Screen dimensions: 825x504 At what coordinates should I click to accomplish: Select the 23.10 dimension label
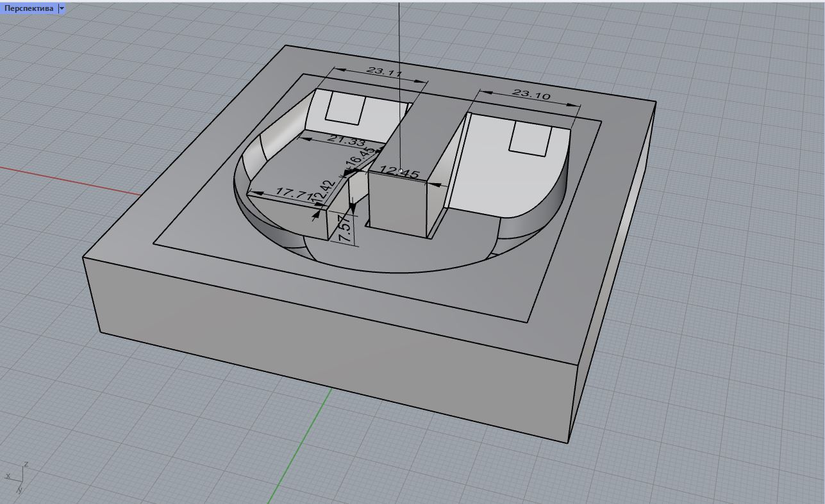531,94
